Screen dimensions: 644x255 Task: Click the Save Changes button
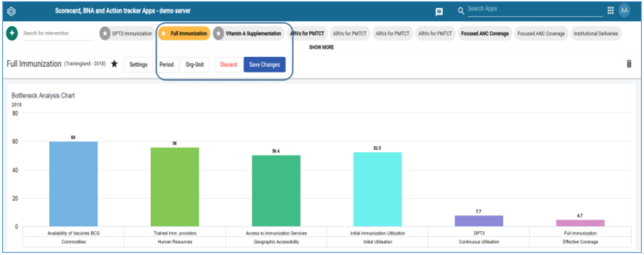point(264,65)
